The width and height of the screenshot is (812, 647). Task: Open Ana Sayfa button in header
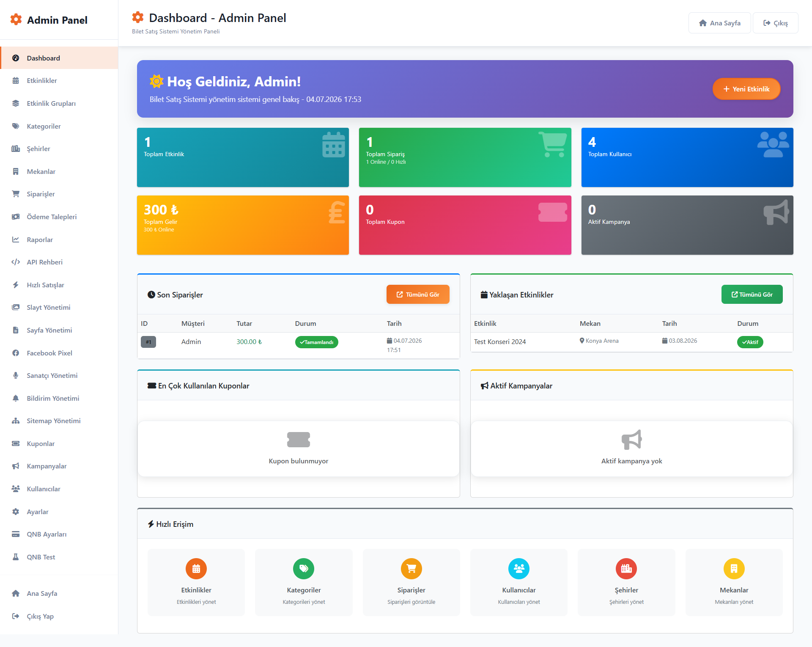pyautogui.click(x=720, y=23)
